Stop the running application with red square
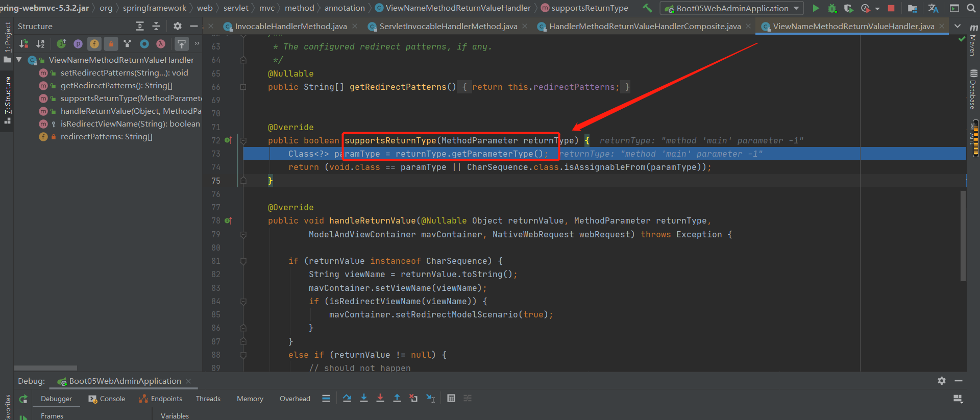The image size is (980, 420). point(891,8)
